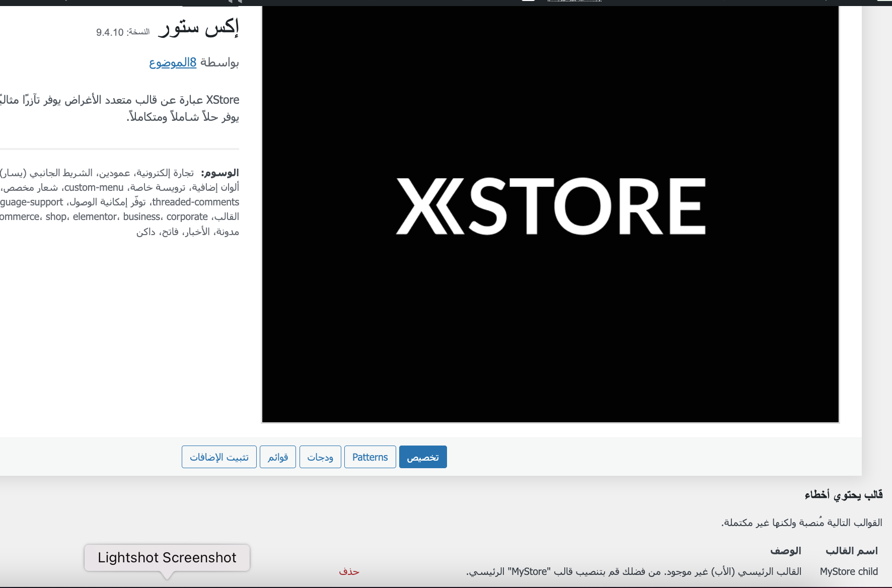
Task: Click the تثبيت الإضافات (Install Plugins) button
Action: (219, 457)
